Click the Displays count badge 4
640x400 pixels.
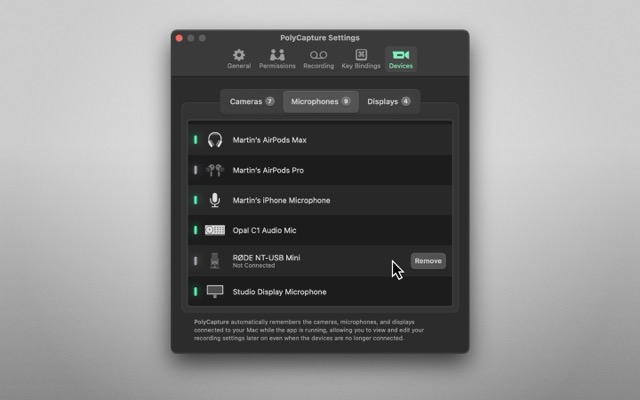tap(405, 101)
